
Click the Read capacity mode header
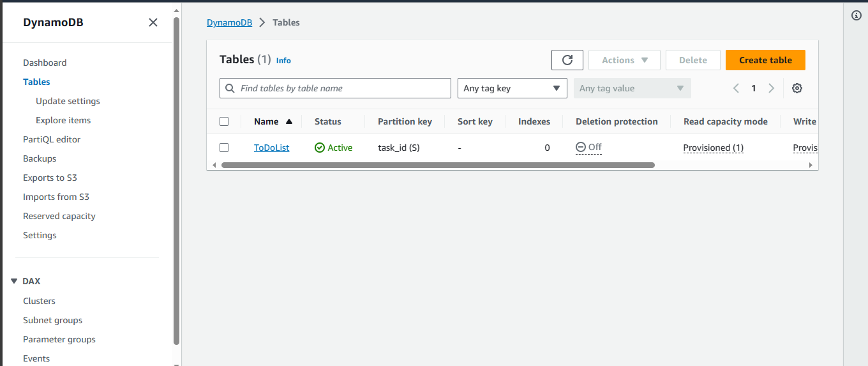[726, 121]
